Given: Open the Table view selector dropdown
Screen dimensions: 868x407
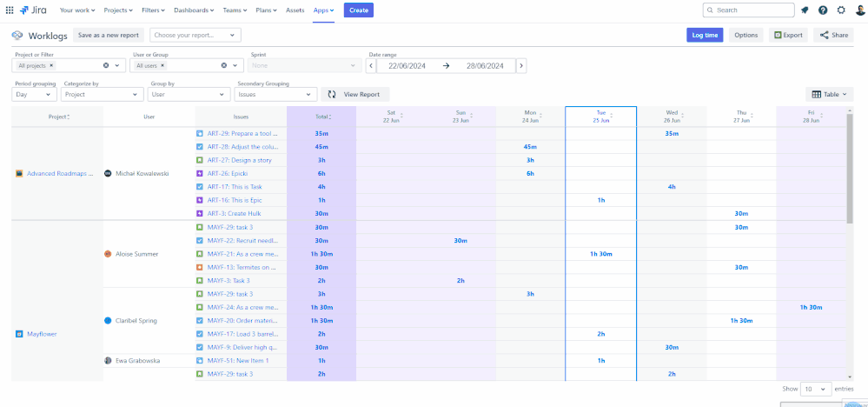Looking at the screenshot, I should tap(829, 94).
